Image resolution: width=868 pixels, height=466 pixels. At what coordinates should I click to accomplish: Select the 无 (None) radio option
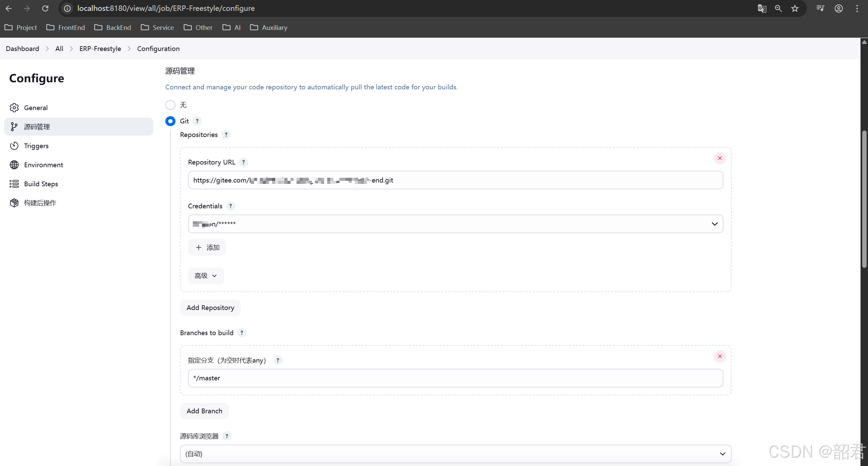[x=170, y=105]
